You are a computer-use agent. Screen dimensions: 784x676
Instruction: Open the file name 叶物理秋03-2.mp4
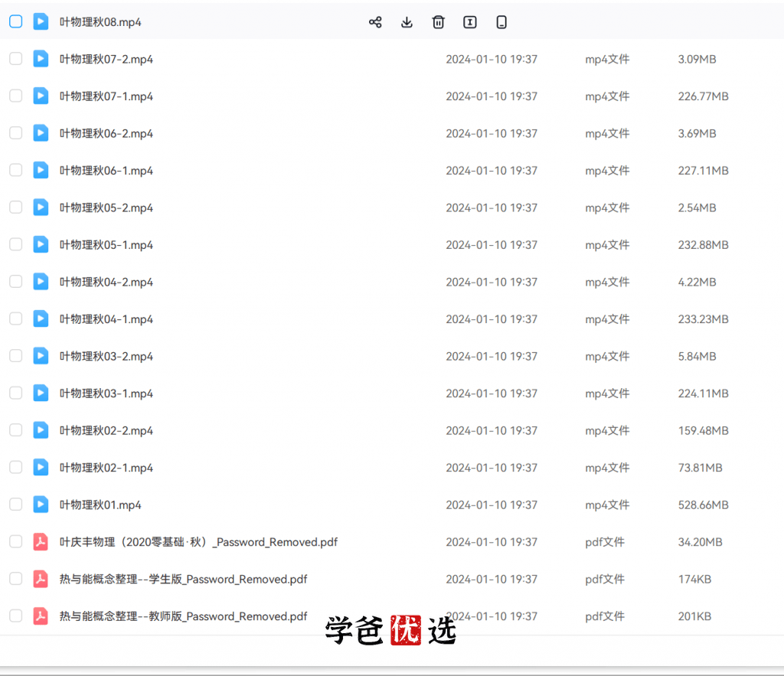[x=106, y=356]
